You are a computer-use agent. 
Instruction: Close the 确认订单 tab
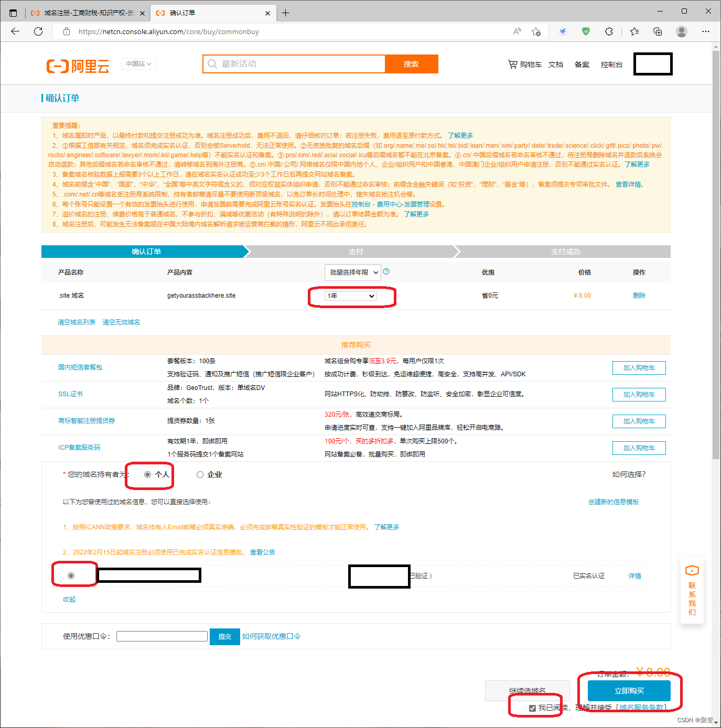(x=267, y=13)
